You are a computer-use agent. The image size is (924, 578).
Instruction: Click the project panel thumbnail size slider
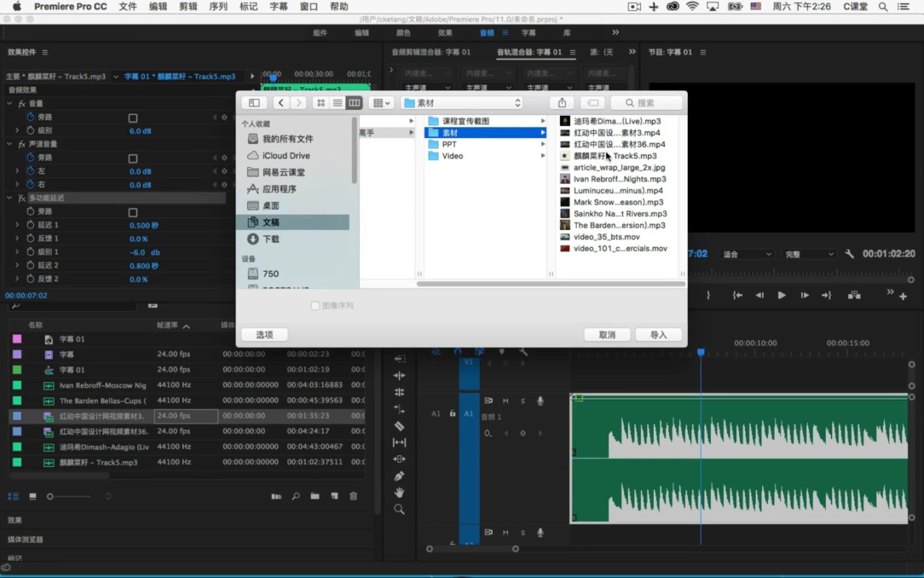pyautogui.click(x=70, y=497)
